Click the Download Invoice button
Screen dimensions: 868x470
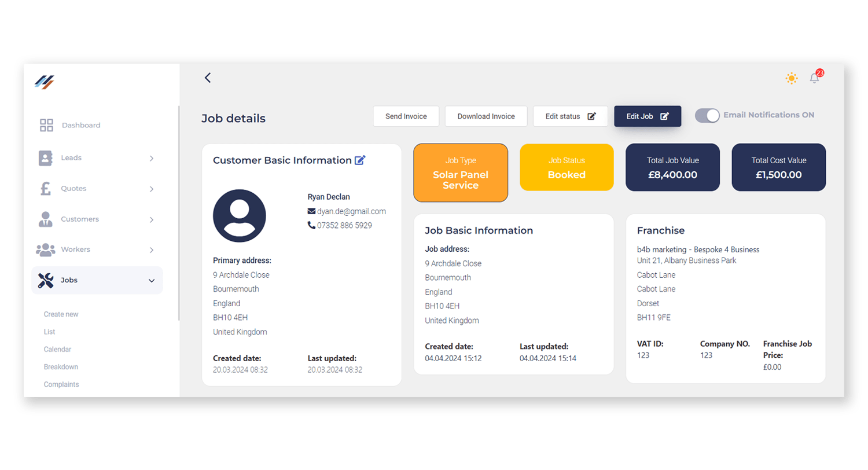point(486,116)
